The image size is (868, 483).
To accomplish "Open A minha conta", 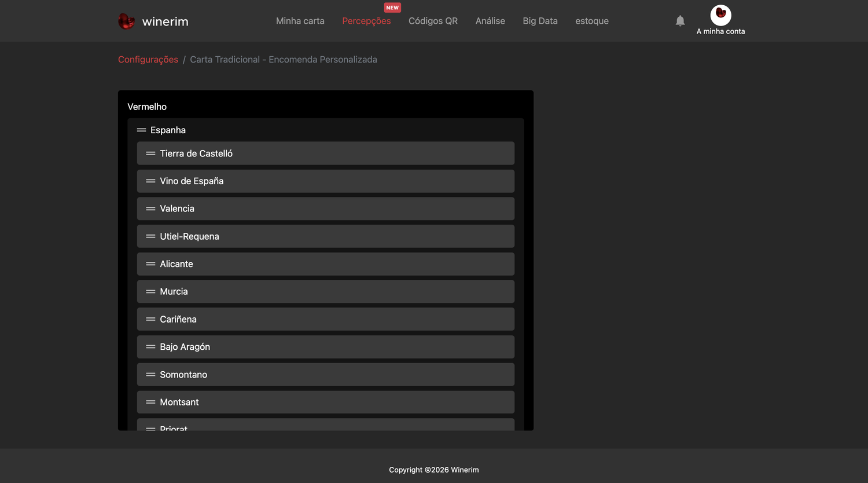I will point(720,31).
